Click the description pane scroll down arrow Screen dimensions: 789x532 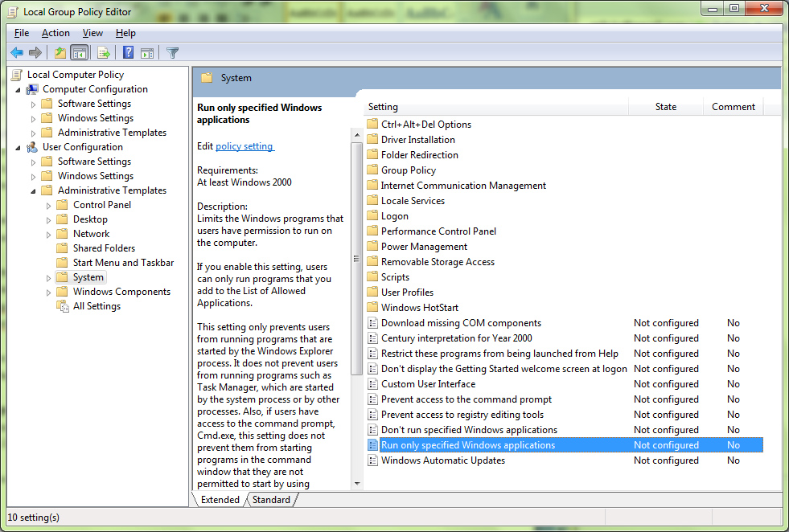coord(357,484)
